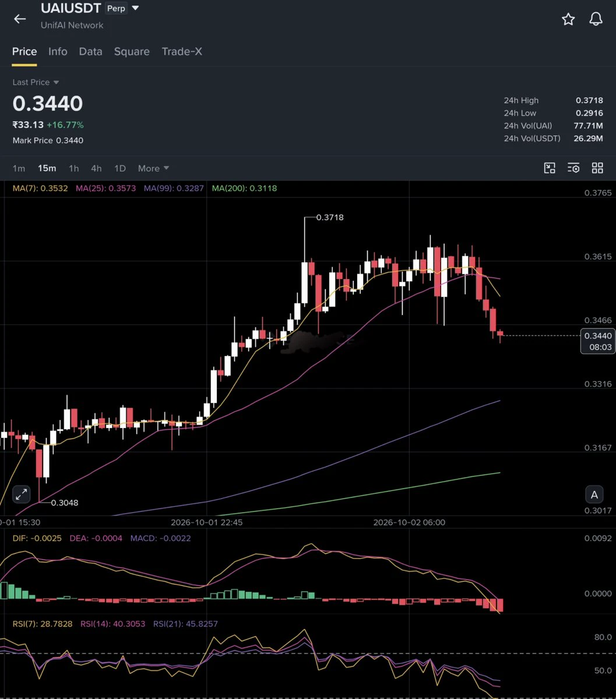Tap the current price tag 0.3440 on axis
Viewport: 616px width, 699px height.
pyautogui.click(x=598, y=341)
